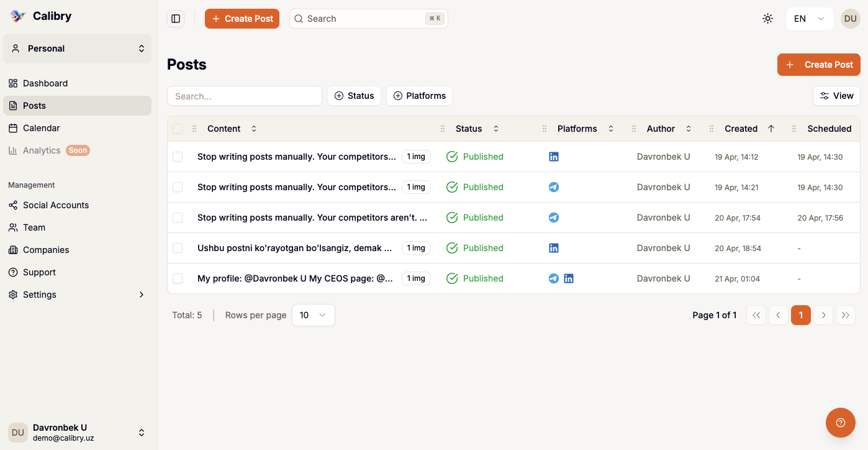The height and width of the screenshot is (450, 868).
Task: Go to first page double-arrow button
Action: (x=756, y=315)
